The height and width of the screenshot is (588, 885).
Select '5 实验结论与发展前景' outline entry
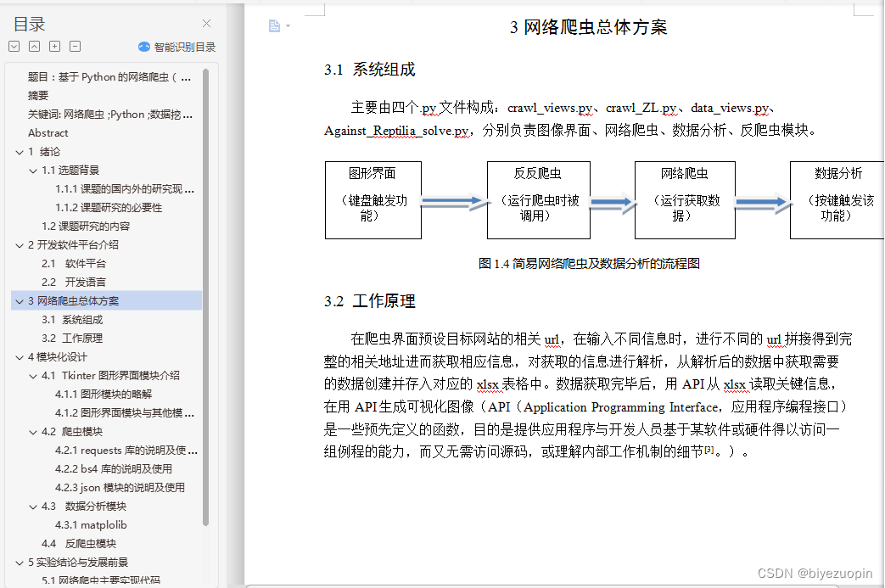pyautogui.click(x=78, y=562)
